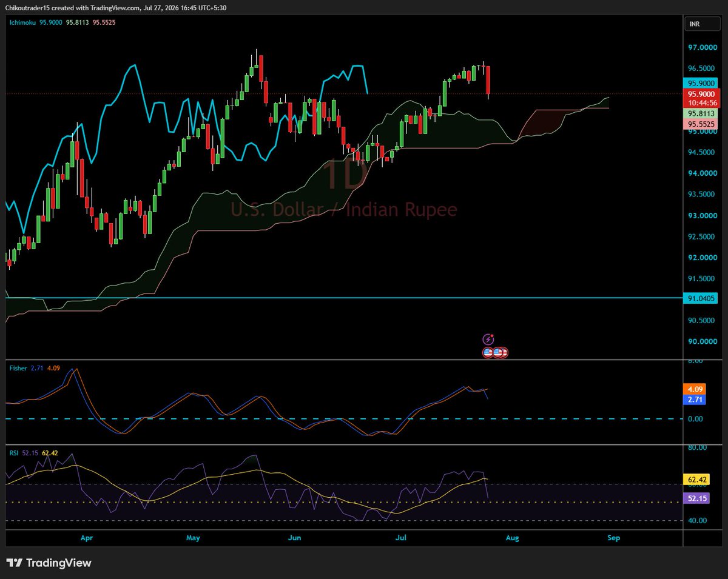This screenshot has height=579, width=728.
Task: Click the yellow 62.42 RSI axis label
Action: pyautogui.click(x=696, y=480)
